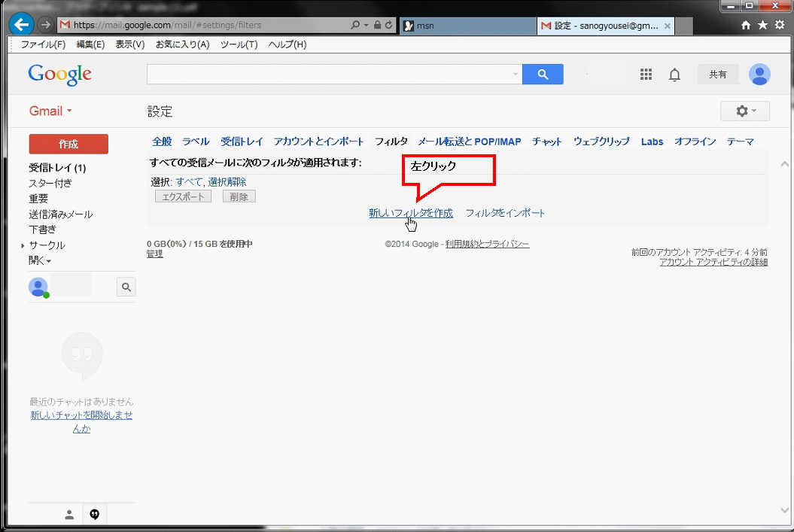Click the 新しいフィルタを作成 link
This screenshot has width=794, height=532.
pos(410,213)
